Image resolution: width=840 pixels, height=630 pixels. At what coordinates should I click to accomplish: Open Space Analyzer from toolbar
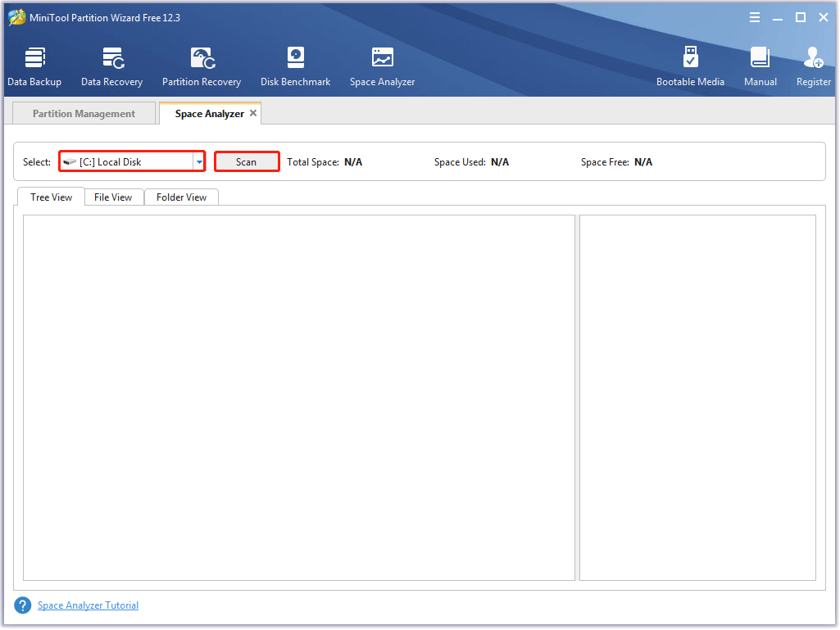pos(382,67)
